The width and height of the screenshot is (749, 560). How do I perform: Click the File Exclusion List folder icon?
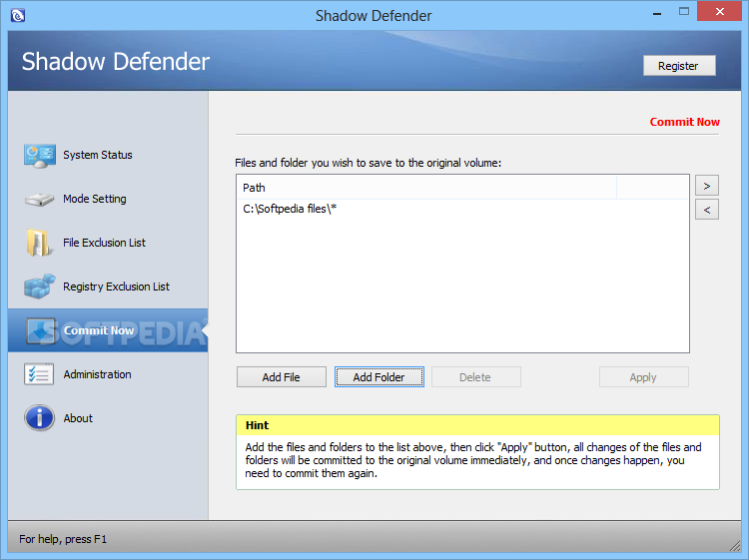coord(38,243)
